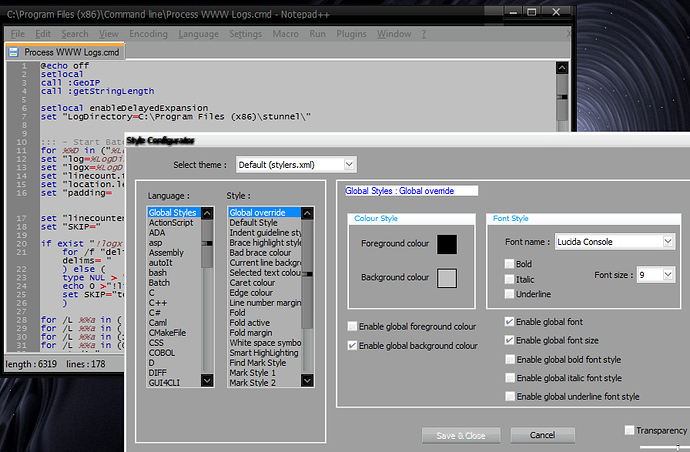The image size is (690, 452).
Task: Click the editor vertical scrollbar thumb
Action: pyautogui.click(x=562, y=97)
